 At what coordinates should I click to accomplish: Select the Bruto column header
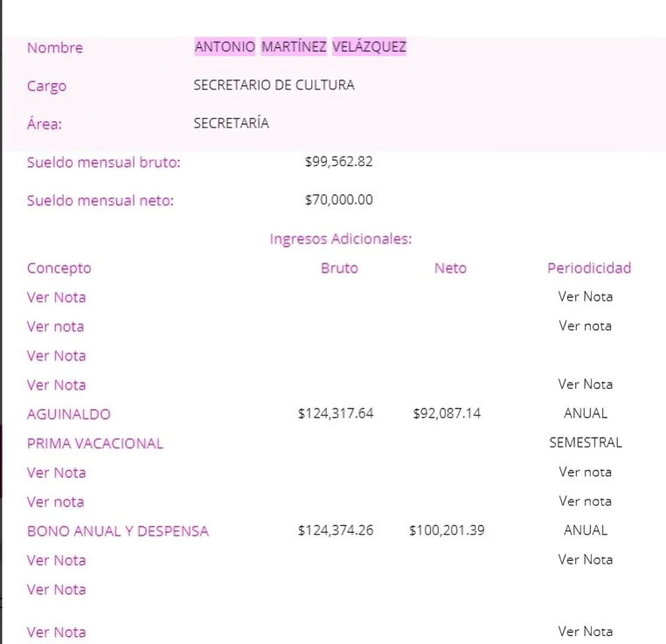[x=339, y=268]
